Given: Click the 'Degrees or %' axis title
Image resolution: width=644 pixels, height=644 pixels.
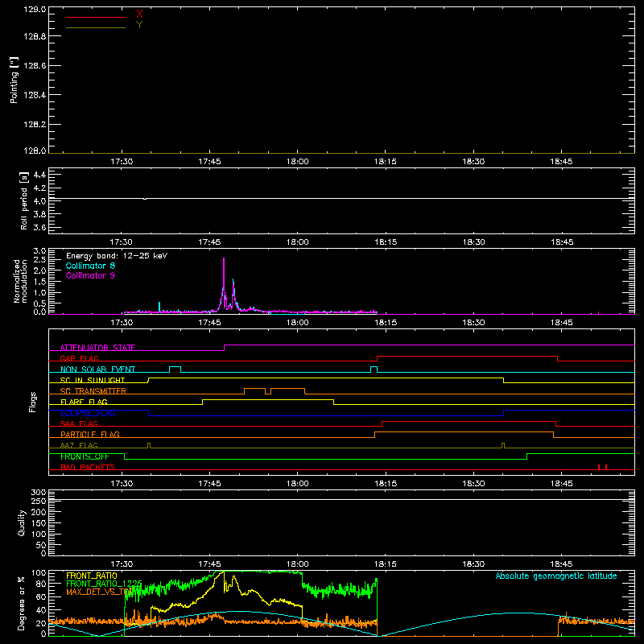Looking at the screenshot, I should (22, 603).
